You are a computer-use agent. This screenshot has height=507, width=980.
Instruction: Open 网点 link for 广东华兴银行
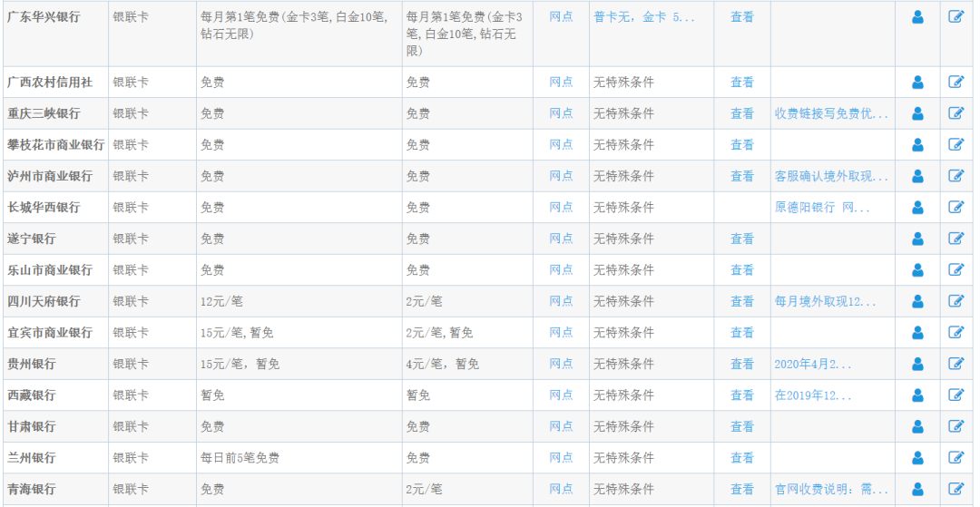tap(561, 17)
